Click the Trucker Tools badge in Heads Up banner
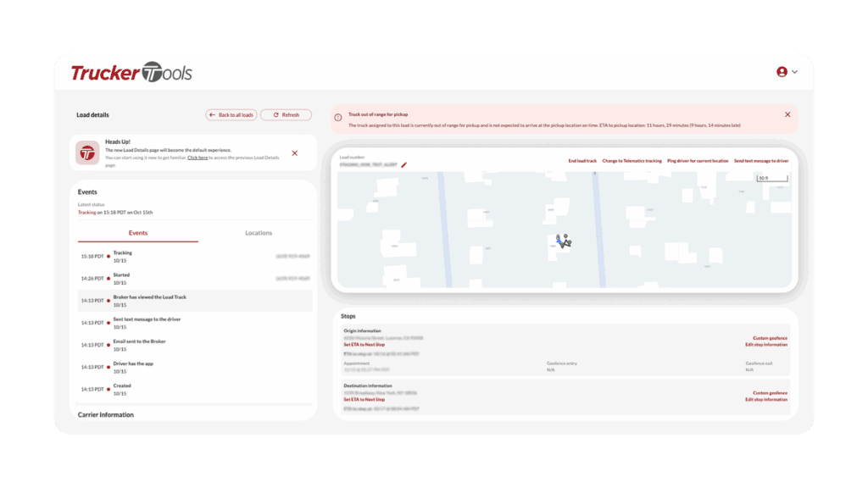868x488 pixels. click(x=87, y=152)
